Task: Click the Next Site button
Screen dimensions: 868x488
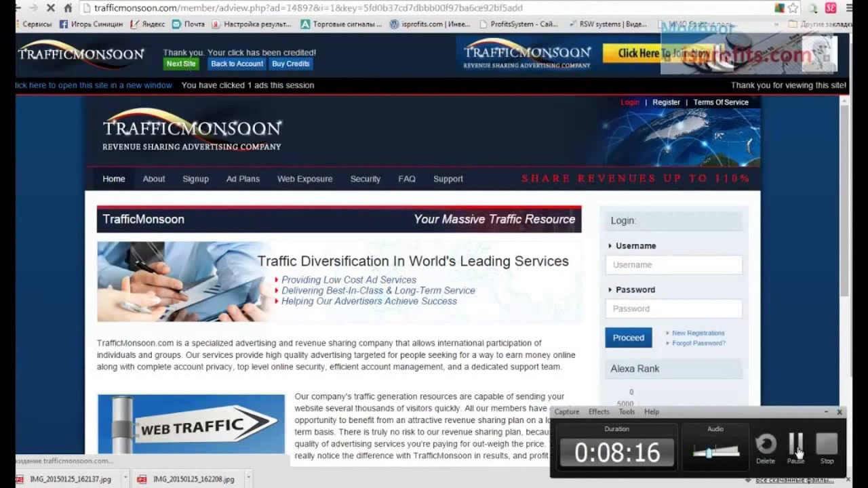Action: [x=181, y=64]
